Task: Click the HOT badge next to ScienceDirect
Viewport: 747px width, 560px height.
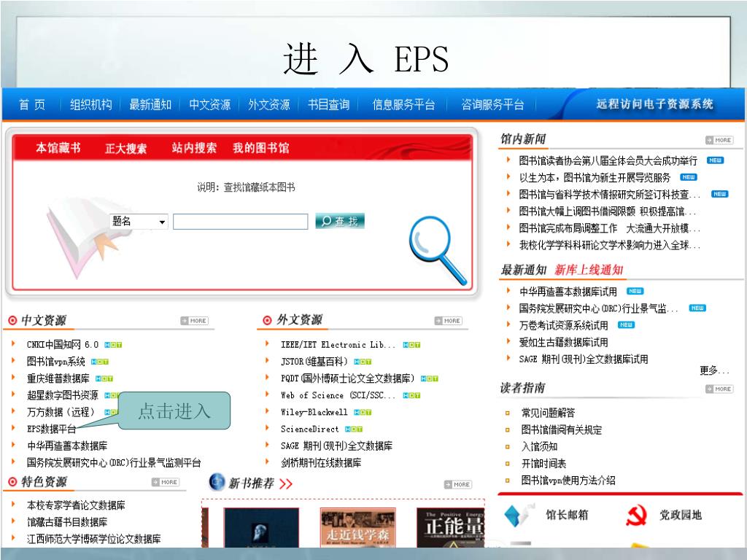Action: tap(354, 429)
